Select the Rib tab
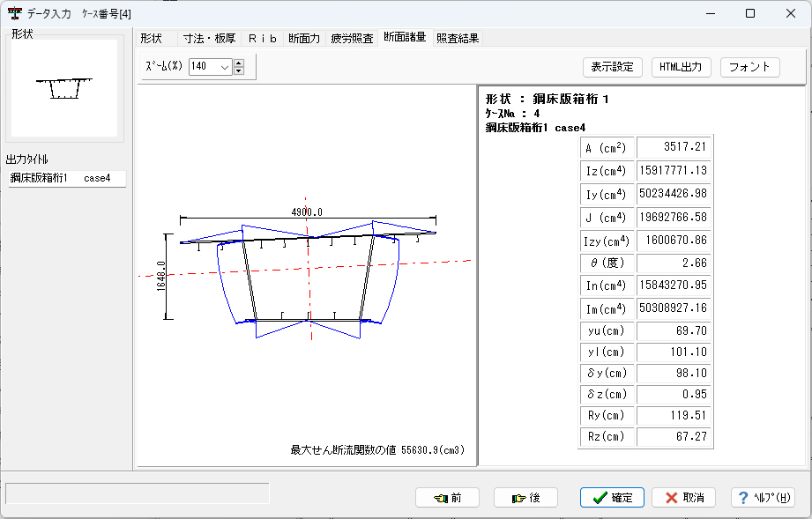Screen dimensions: 812x519 click(262, 38)
